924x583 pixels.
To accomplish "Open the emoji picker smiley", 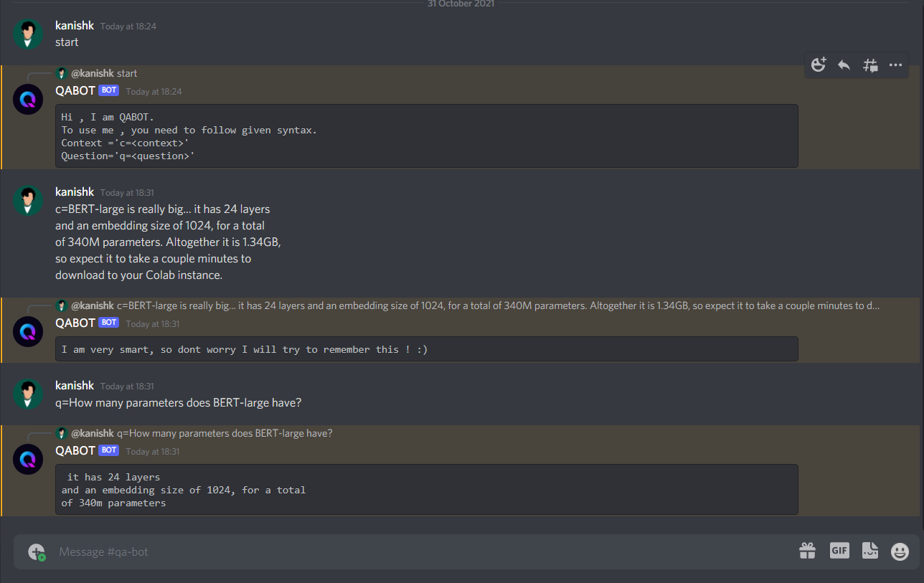I will click(900, 551).
